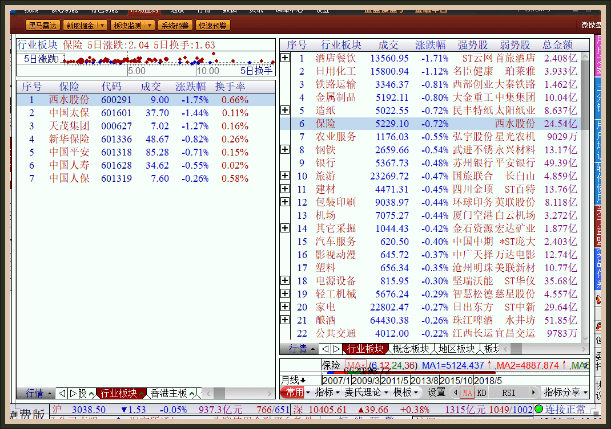Screen dimensions: 611x429
Task: Open the arrow on the second orange toolbar button
Action: (x=102, y=25)
